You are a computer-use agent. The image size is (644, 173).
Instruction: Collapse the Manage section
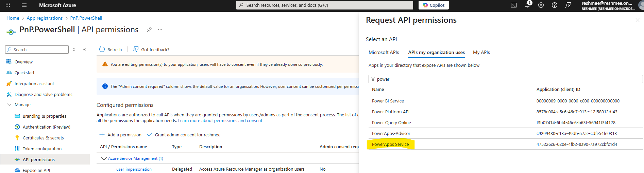9,105
